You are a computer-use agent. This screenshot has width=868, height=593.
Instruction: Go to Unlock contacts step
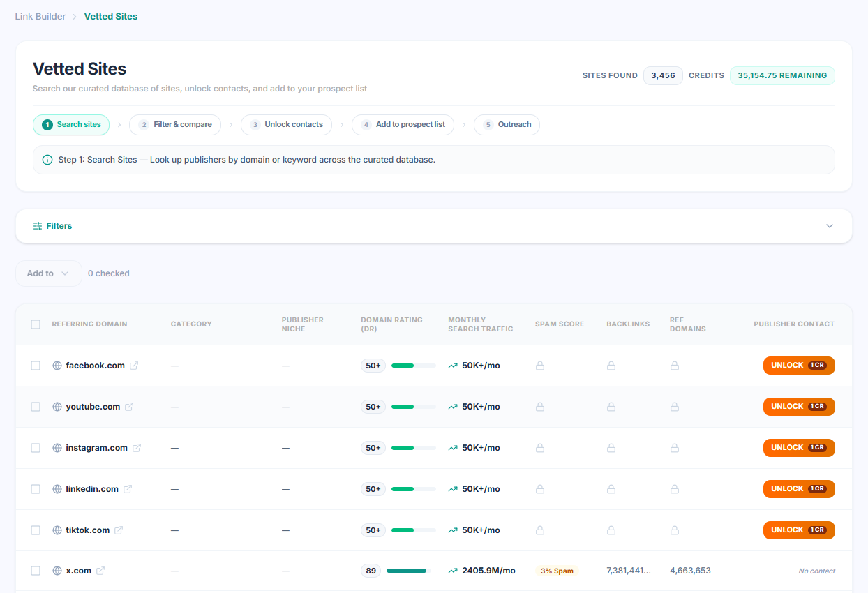[x=286, y=125]
